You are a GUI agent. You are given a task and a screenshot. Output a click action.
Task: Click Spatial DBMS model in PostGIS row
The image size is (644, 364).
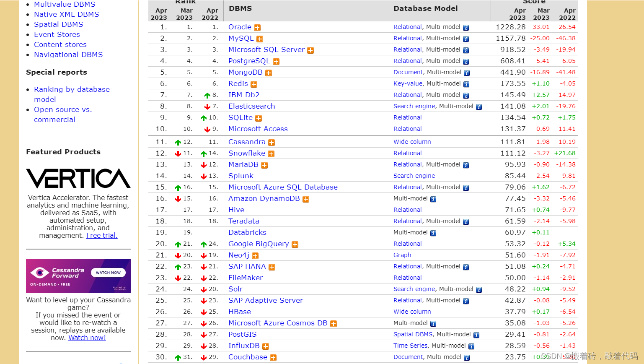[413, 334]
